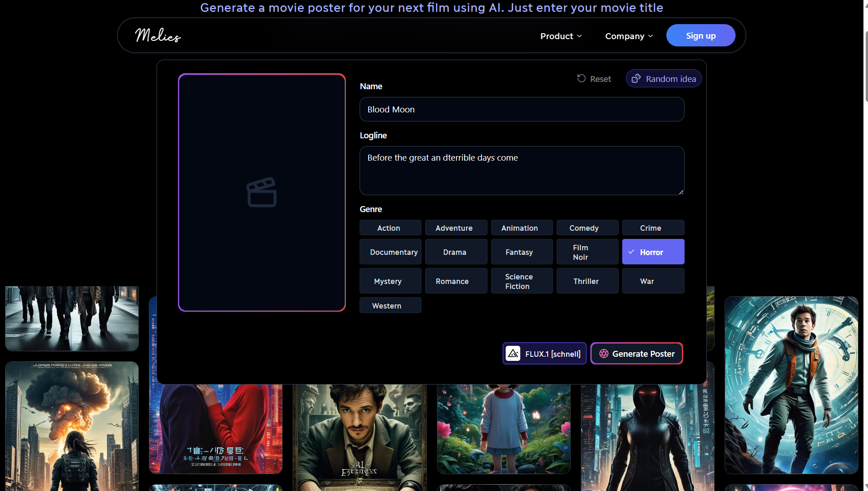The image size is (868, 491).
Task: Open the hooded red-eyed figure poster
Action: 647,437
